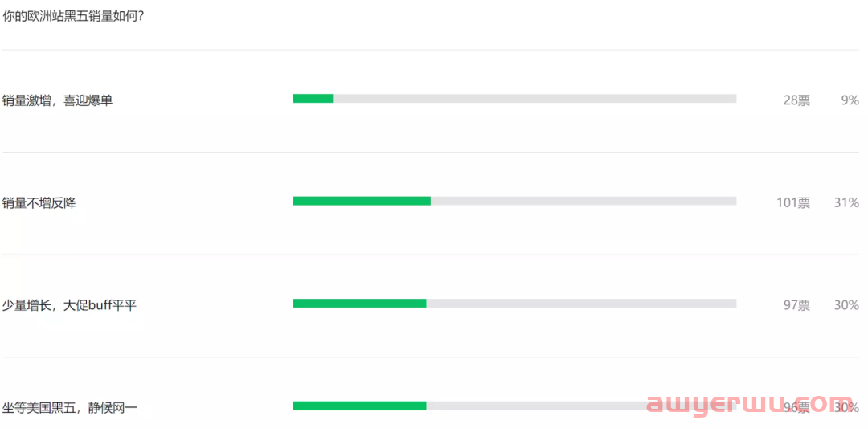Click gray bar portion of 销量激增 row
This screenshot has width=868, height=428.
(534, 99)
